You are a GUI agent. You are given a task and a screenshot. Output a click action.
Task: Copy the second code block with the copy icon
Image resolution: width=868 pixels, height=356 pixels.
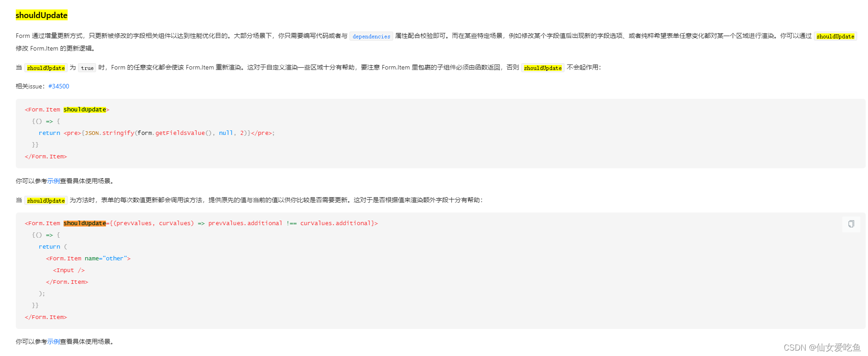point(851,224)
